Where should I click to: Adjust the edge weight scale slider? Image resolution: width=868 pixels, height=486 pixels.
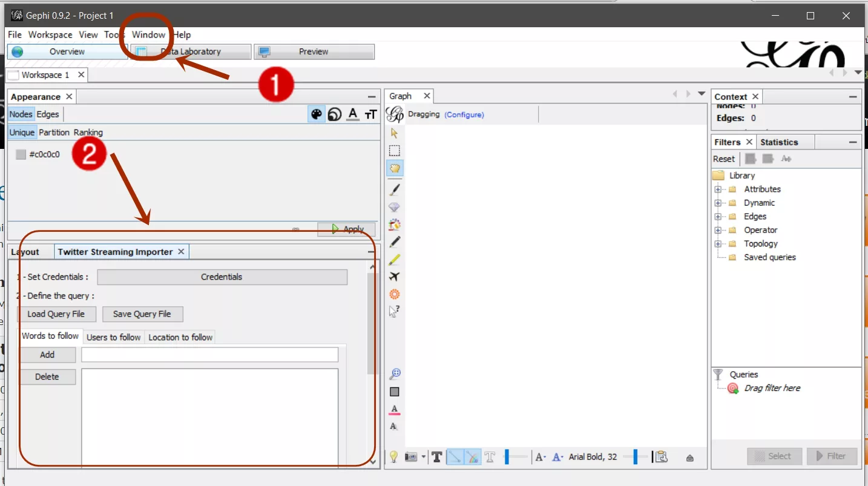tap(515, 457)
